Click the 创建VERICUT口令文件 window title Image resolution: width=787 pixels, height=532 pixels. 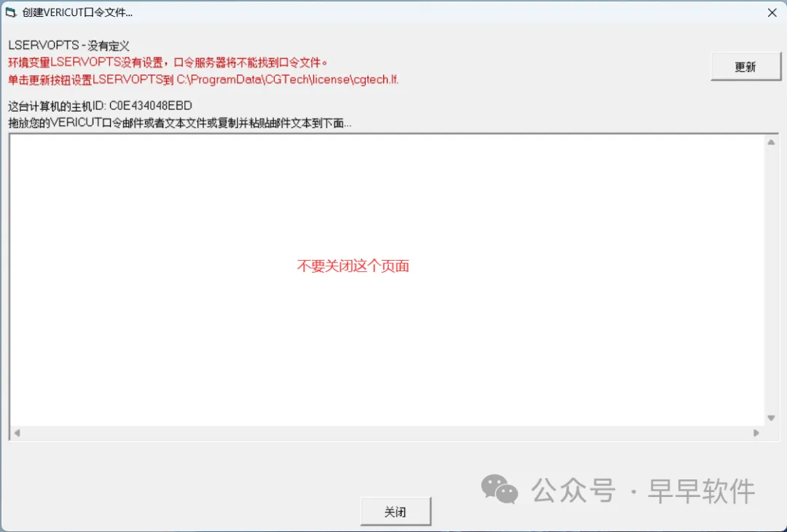point(77,12)
